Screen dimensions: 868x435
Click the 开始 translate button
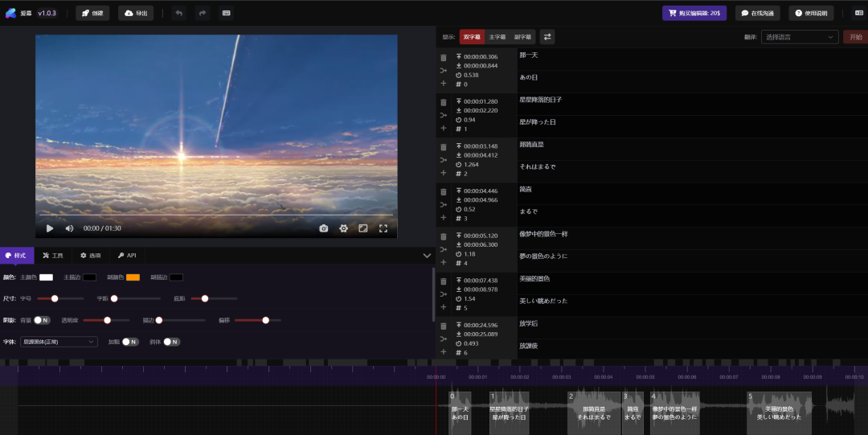tap(855, 37)
